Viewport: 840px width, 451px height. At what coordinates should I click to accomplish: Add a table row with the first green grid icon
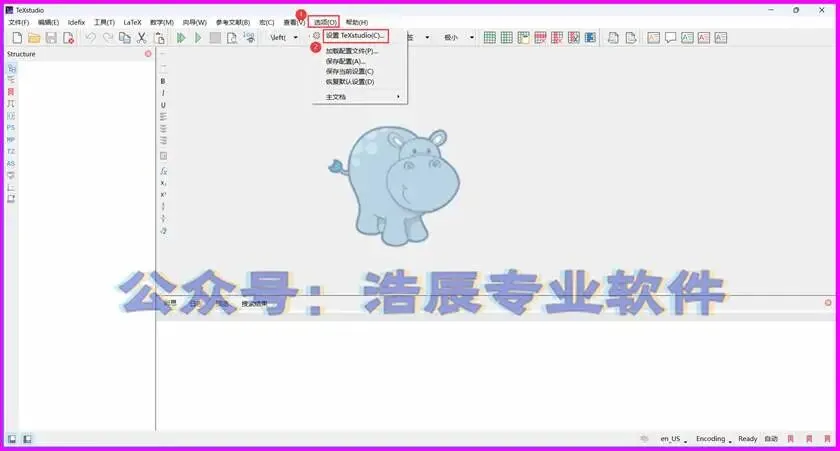pyautogui.click(x=490, y=37)
